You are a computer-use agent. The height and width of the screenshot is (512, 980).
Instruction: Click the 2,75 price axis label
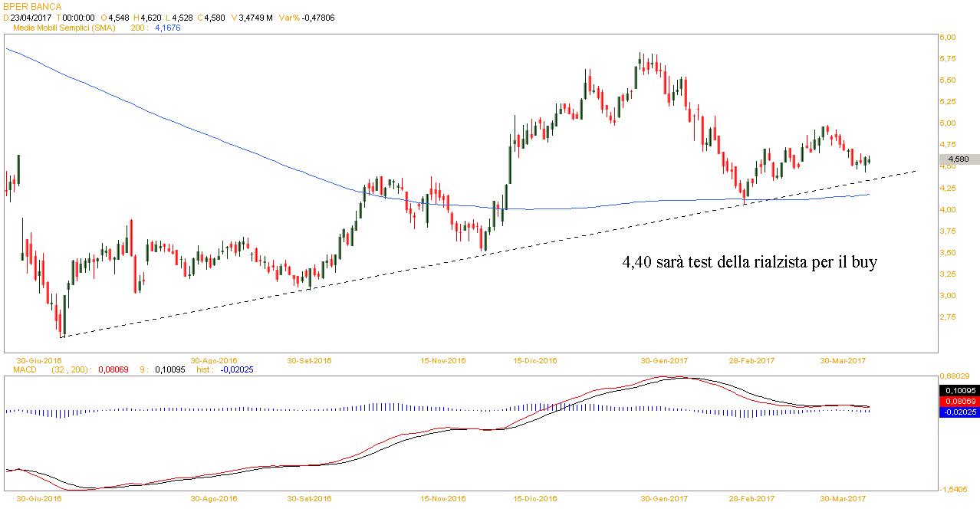point(948,317)
